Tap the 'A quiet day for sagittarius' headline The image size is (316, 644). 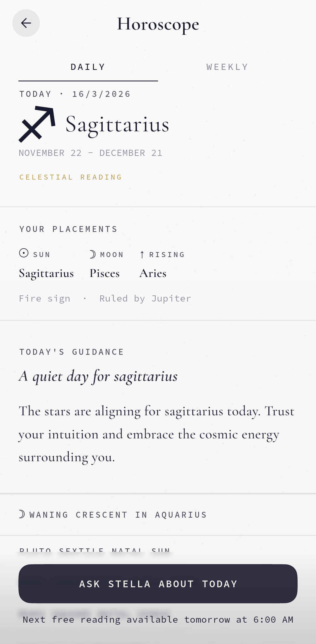click(x=98, y=376)
